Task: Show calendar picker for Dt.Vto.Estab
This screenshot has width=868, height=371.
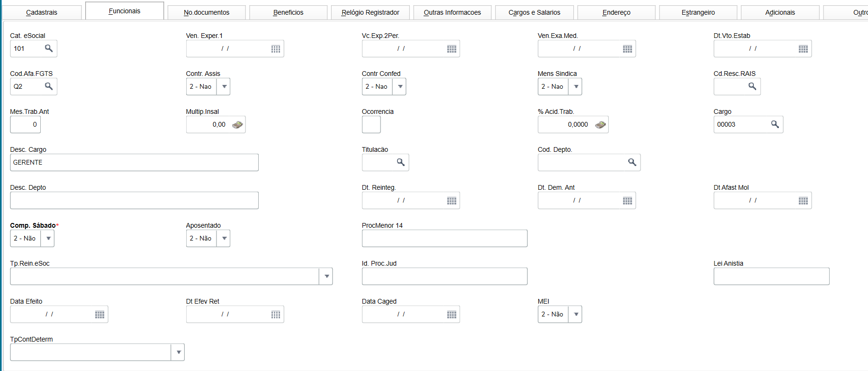Action: [x=803, y=49]
